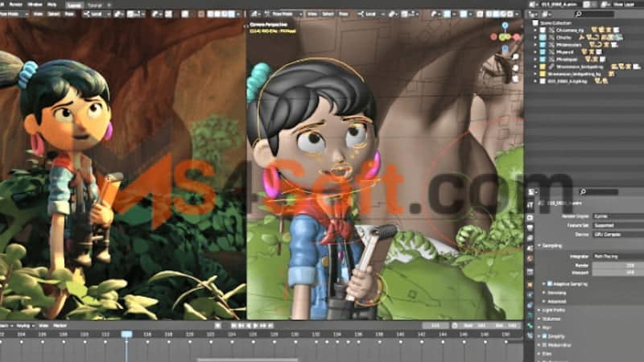The height and width of the screenshot is (362, 644).
Task: Click the preview range clock icon in the timeline
Action: coord(455,326)
